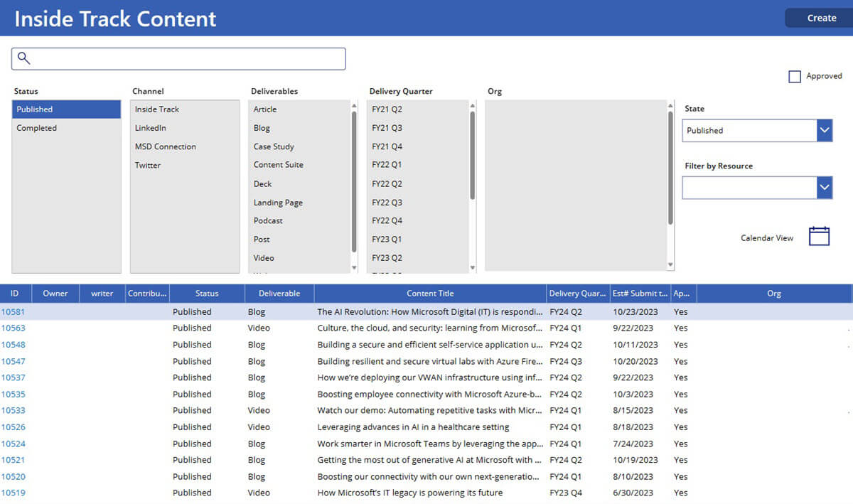Click Delivery Quarter list scrollbar thumb
The image size is (853, 504).
point(473,154)
